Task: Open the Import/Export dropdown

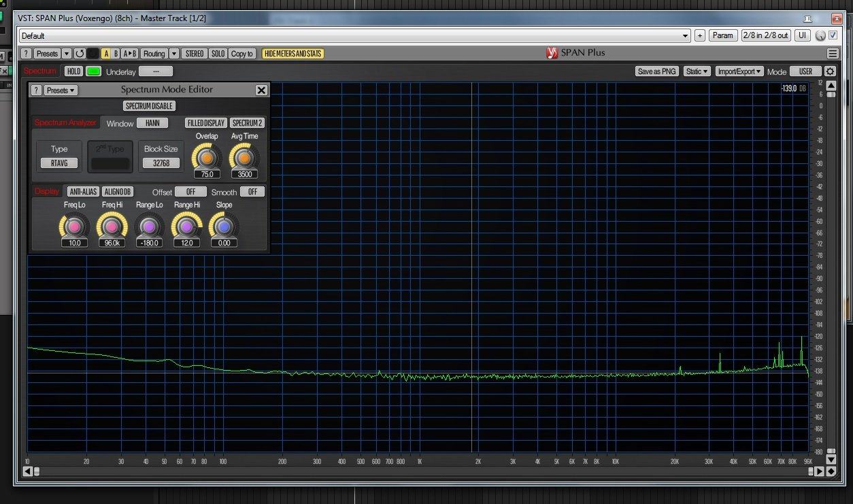Action: (x=739, y=71)
